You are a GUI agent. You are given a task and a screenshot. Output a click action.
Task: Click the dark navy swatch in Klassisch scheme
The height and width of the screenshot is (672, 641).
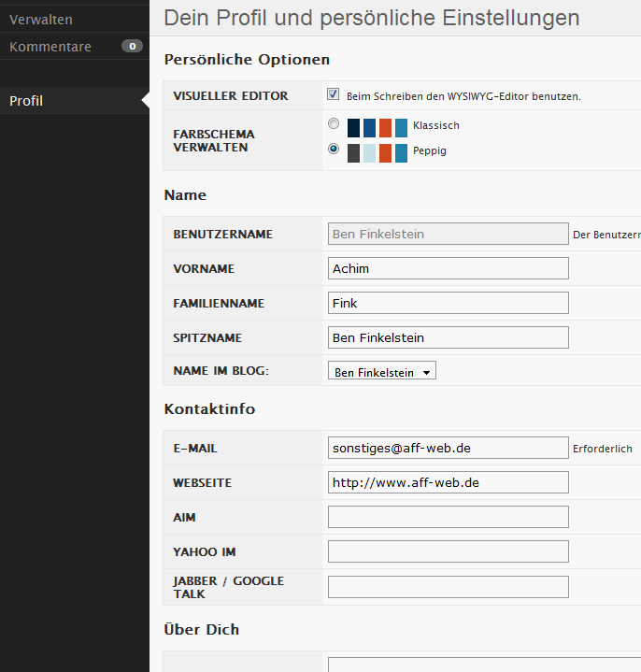tap(353, 128)
